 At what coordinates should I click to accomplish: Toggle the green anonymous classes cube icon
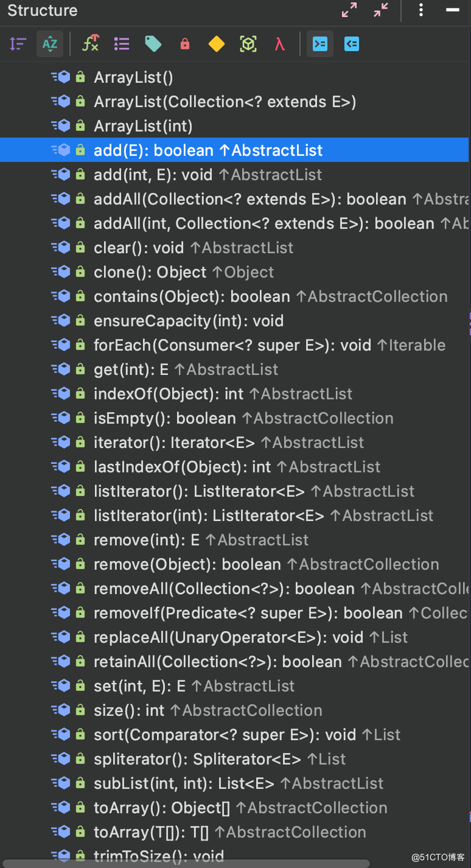click(248, 44)
